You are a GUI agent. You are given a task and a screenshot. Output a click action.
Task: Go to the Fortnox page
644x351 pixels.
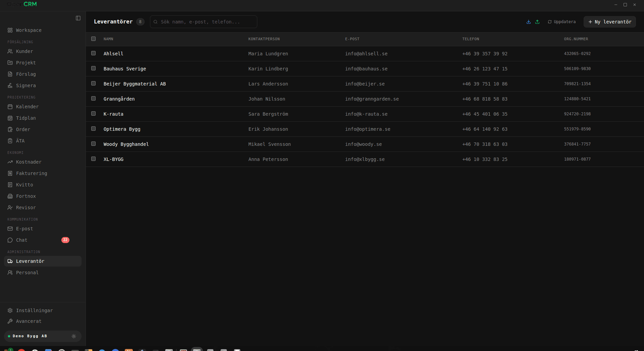tap(43, 196)
